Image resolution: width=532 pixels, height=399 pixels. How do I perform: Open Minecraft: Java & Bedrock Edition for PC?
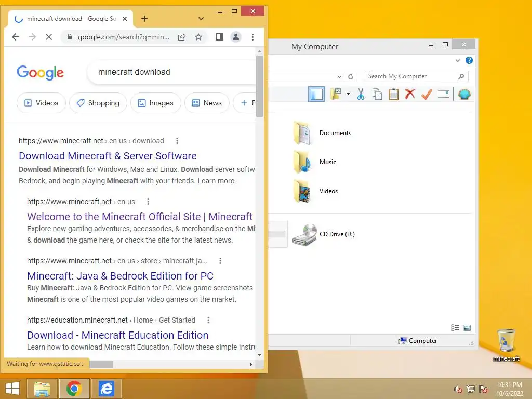click(x=120, y=276)
